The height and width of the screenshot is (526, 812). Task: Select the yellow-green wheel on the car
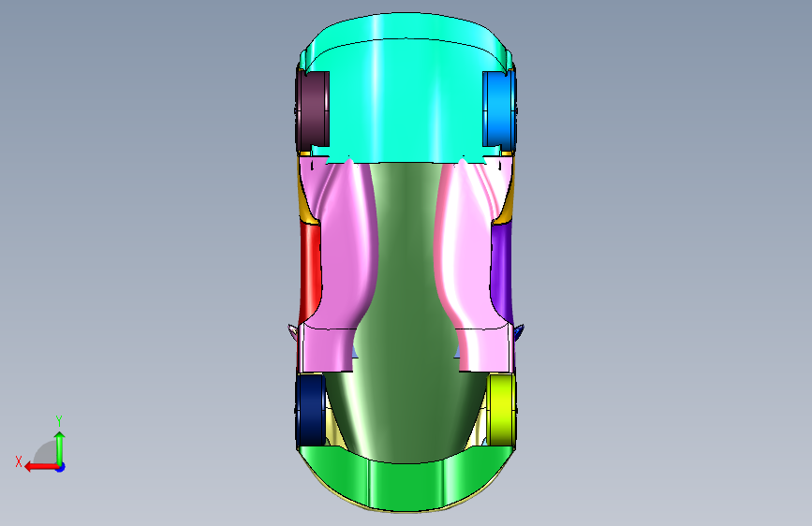pyautogui.click(x=501, y=410)
